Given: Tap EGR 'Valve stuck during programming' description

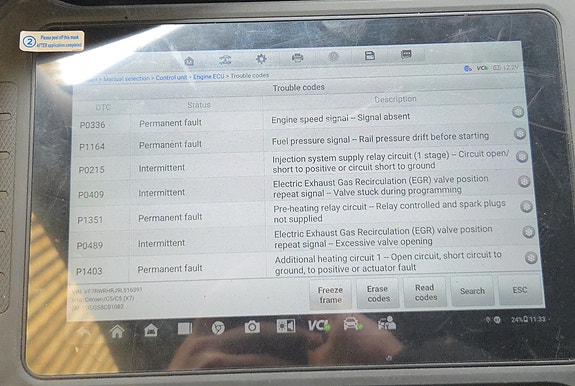Looking at the screenshot, I should 381,186.
